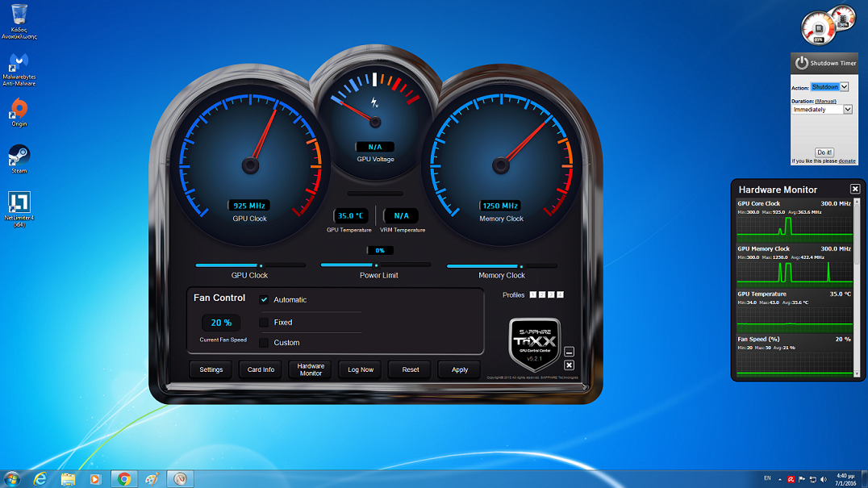Switch to Google Chrome on the taskbar
The width and height of the screenshot is (868, 488).
coord(124,478)
